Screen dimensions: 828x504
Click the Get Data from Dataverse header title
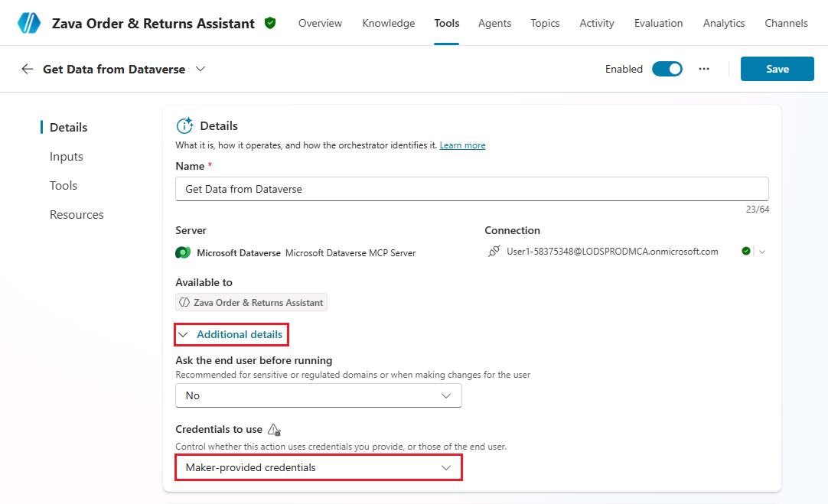click(114, 69)
